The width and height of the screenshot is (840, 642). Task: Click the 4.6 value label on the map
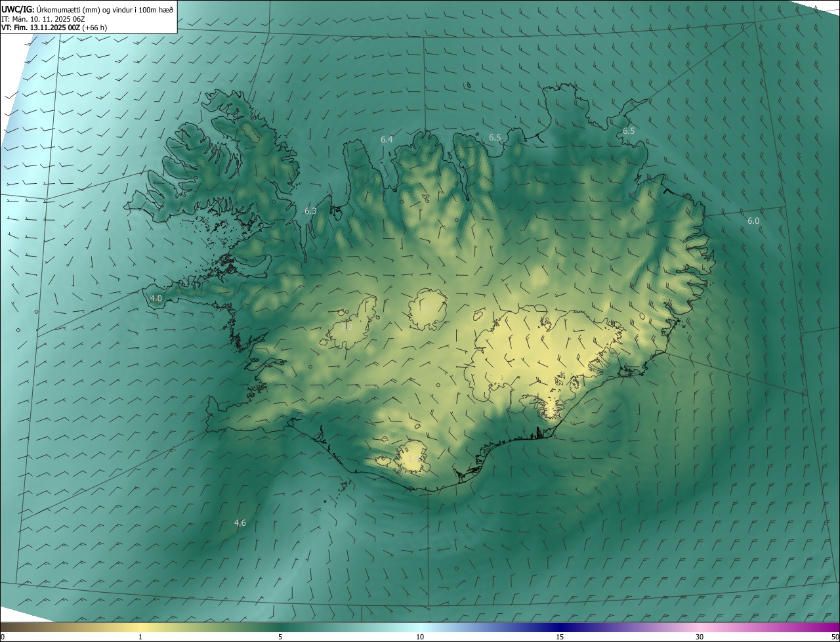point(240,523)
